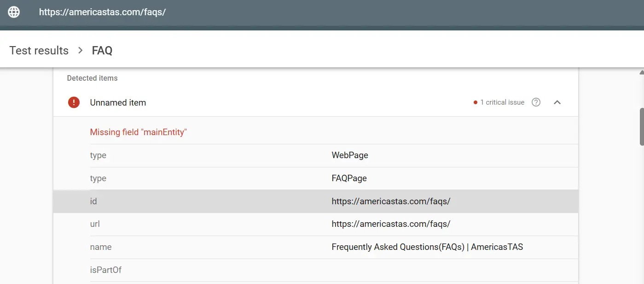Image resolution: width=644 pixels, height=284 pixels.
Task: Click the Frequently Asked Questions name value
Action: 427,247
